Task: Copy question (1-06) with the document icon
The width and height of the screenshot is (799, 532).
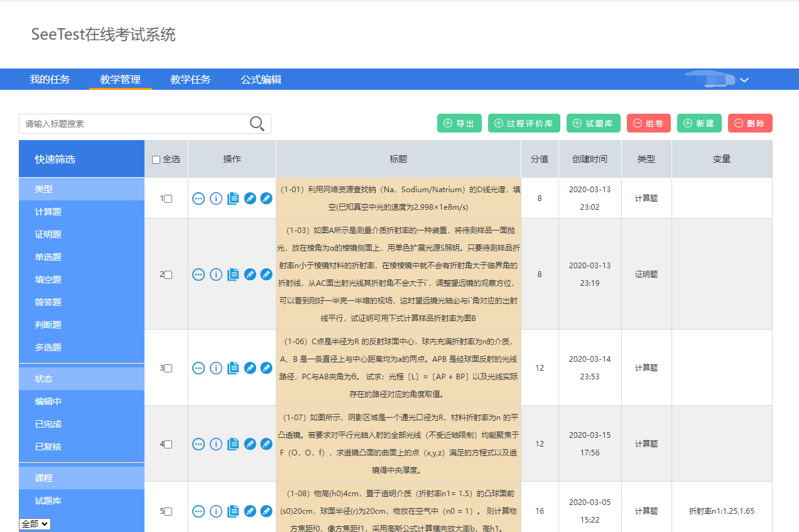Action: pyautogui.click(x=233, y=368)
